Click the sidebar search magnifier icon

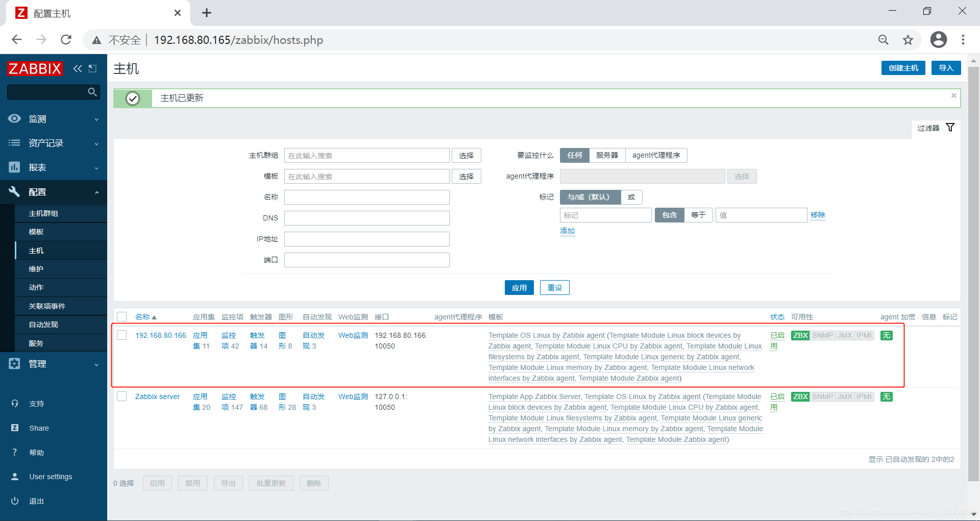[x=92, y=92]
